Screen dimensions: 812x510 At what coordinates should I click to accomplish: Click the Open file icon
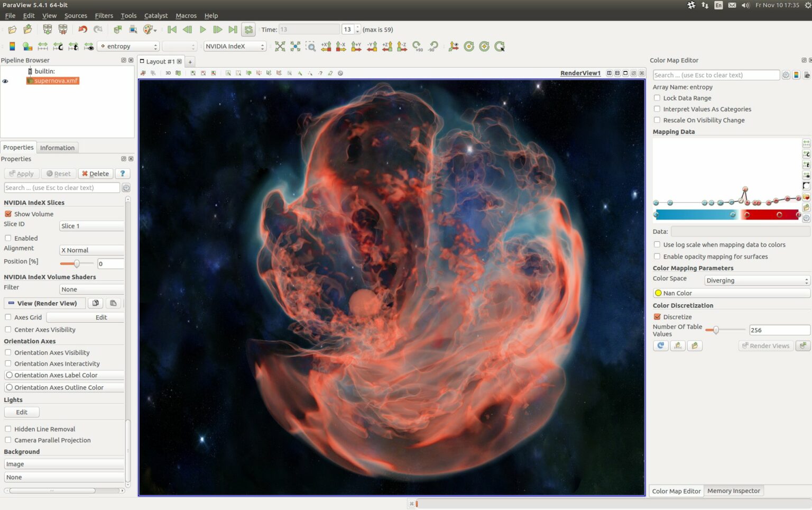(x=12, y=30)
